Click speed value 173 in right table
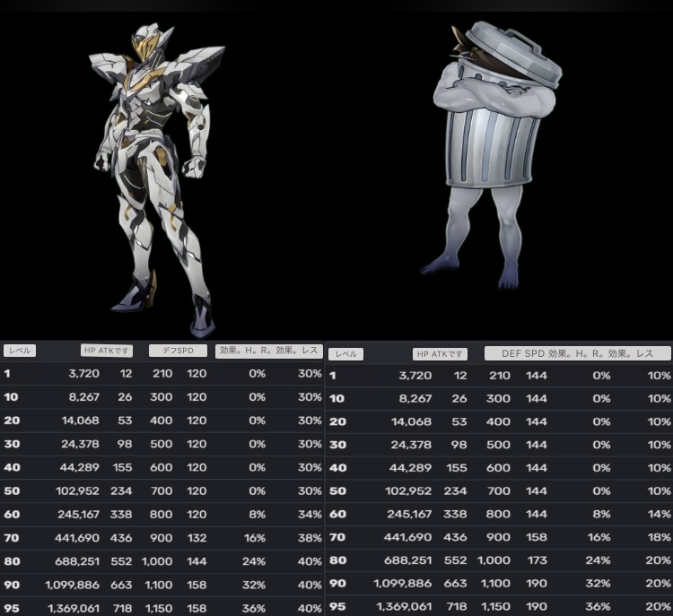Viewport: 673px width, 616px height. (x=536, y=560)
